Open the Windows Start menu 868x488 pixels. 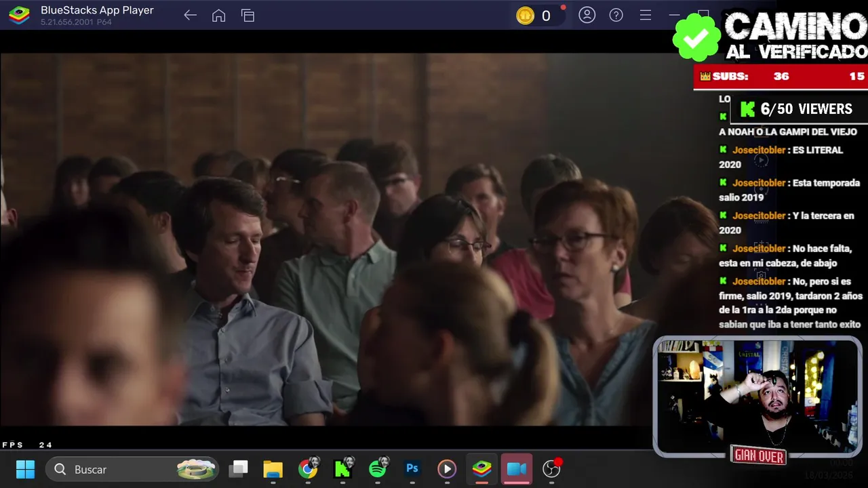[25, 469]
